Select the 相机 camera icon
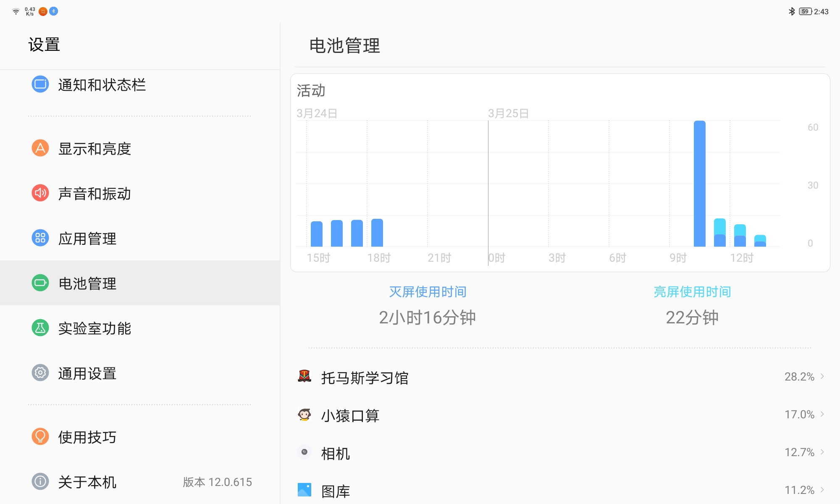840x504 pixels. [x=305, y=452]
